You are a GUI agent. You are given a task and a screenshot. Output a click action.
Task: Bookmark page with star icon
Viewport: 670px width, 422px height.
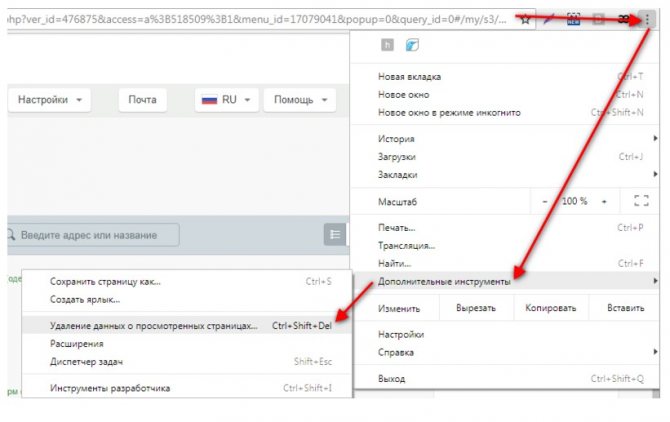tap(524, 19)
